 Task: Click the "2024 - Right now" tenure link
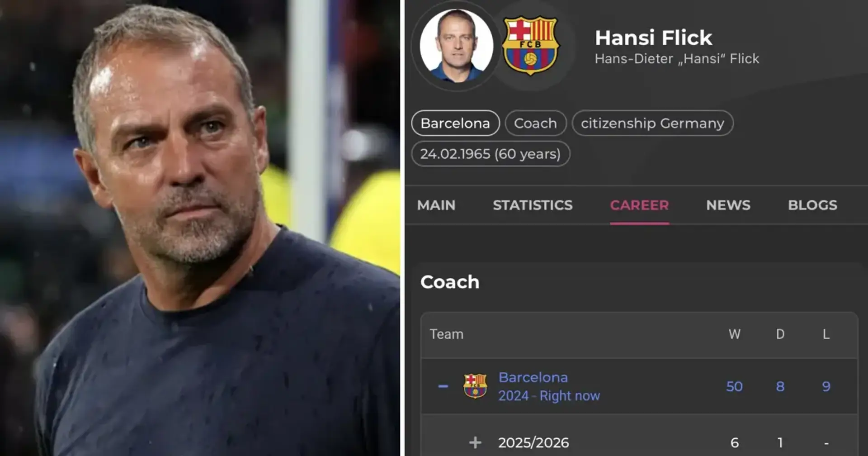click(549, 396)
